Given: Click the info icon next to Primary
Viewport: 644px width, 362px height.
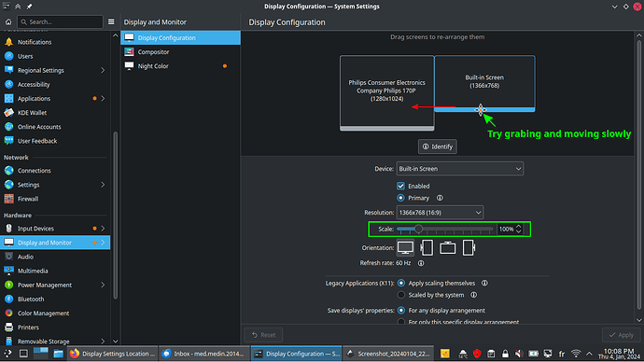Looking at the screenshot, I should tap(440, 198).
